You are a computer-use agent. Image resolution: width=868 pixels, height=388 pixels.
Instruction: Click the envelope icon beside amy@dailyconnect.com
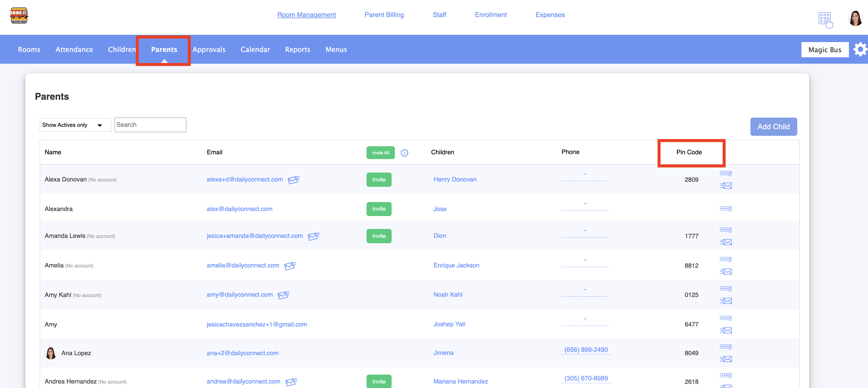pos(283,295)
